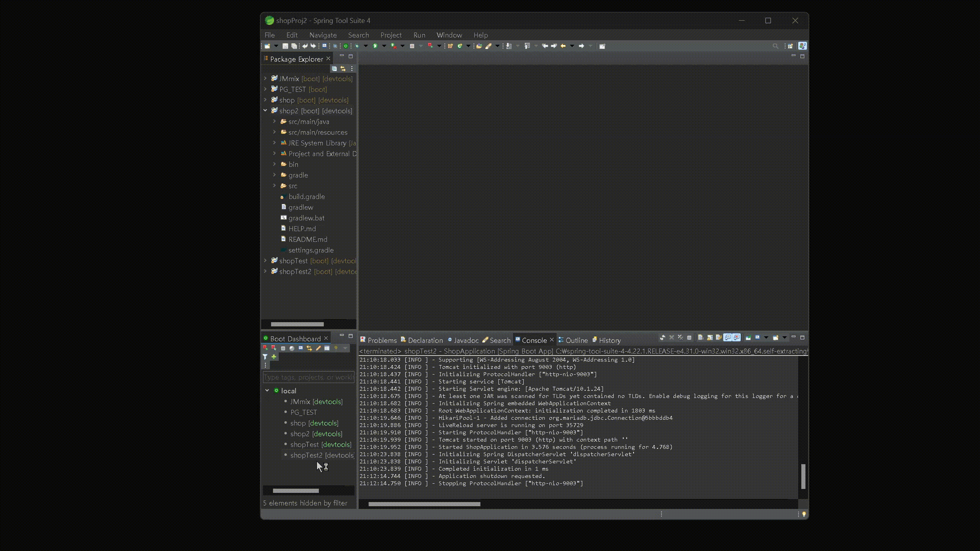The image size is (980, 551).
Task: Collapse the local node in Boot Dashboard
Action: tap(267, 391)
